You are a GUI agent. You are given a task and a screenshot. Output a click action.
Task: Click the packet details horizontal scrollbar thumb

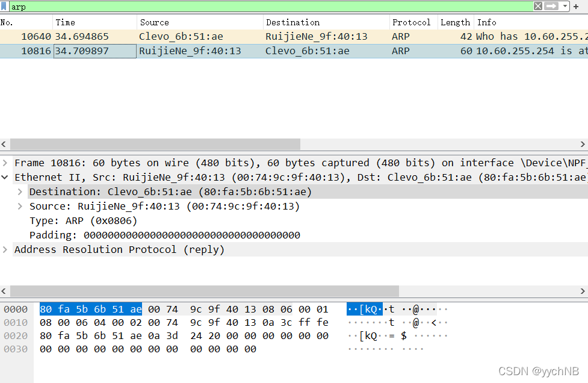[205, 291]
